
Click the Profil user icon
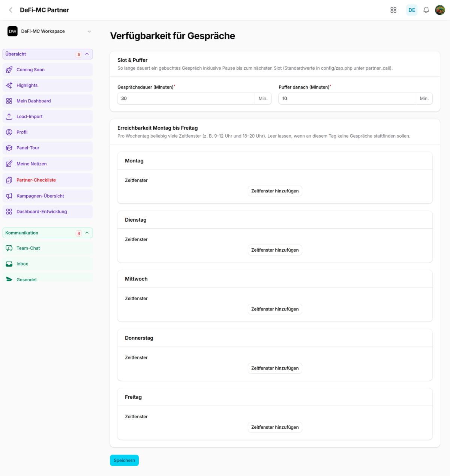[x=9, y=132]
